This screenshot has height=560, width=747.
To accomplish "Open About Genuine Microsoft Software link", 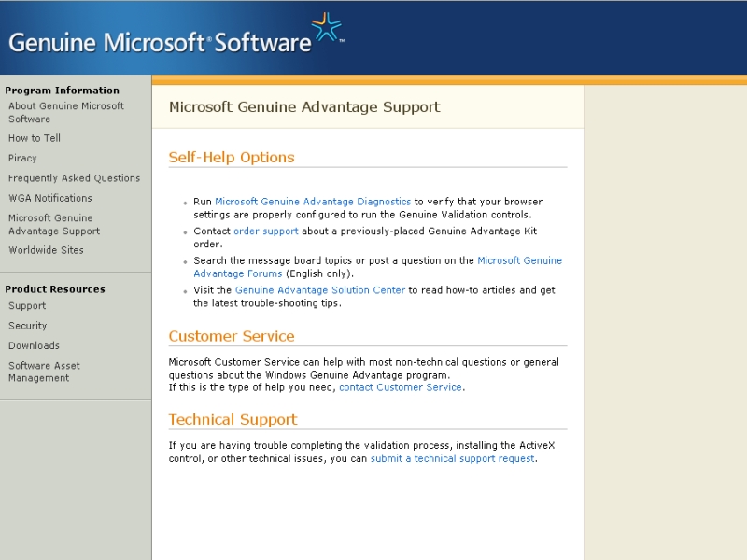I will point(66,112).
